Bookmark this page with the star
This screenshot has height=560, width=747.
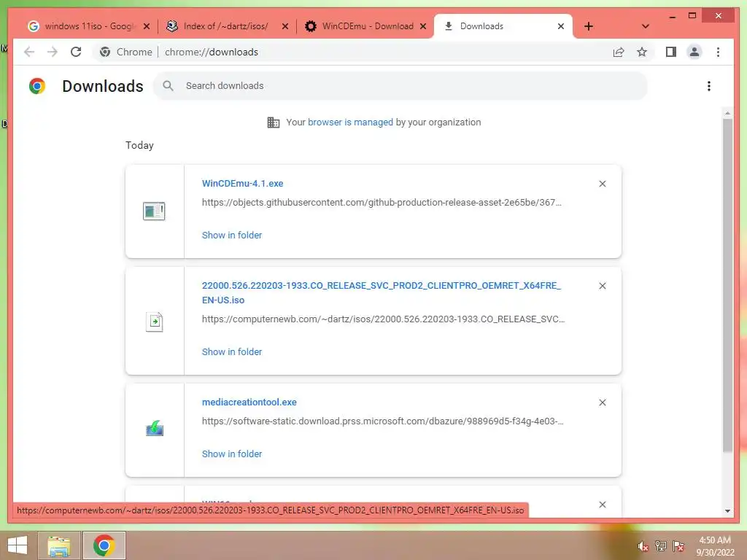(x=642, y=52)
